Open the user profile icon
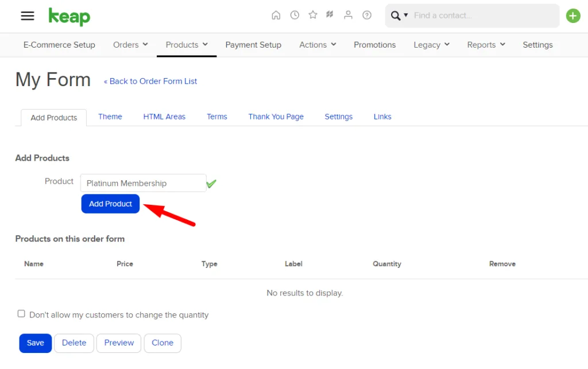 coord(348,15)
